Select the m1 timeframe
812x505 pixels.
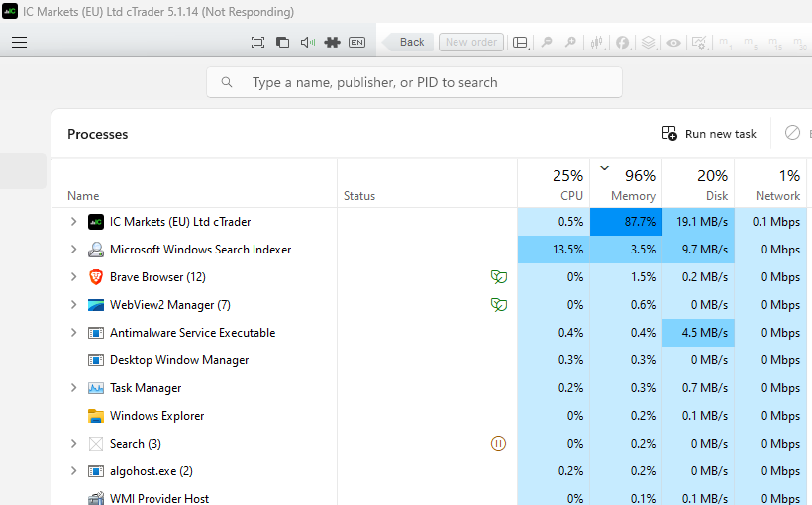pyautogui.click(x=725, y=43)
